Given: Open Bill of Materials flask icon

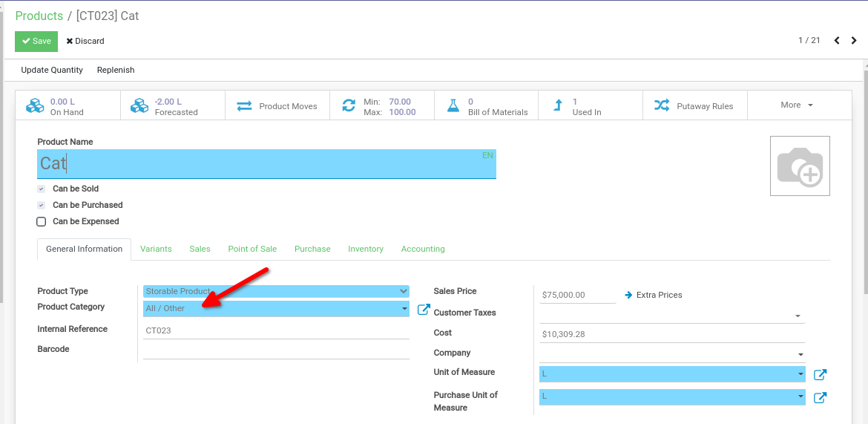Looking at the screenshot, I should tap(453, 106).
